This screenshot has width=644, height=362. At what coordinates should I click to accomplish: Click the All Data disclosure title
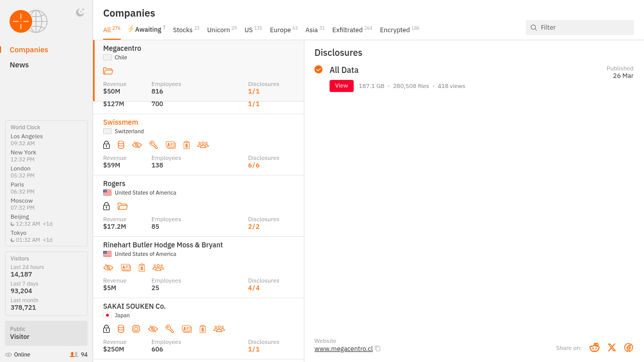[344, 70]
